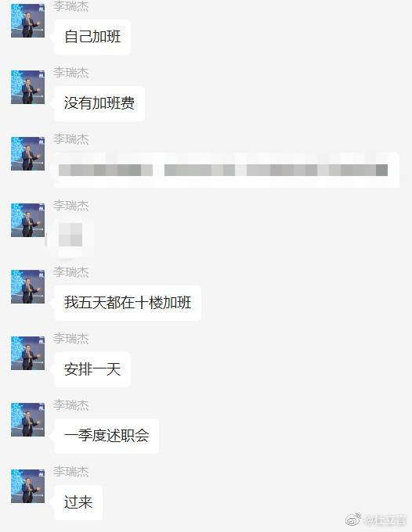Select the 没有加班费 message bubble

(x=99, y=103)
